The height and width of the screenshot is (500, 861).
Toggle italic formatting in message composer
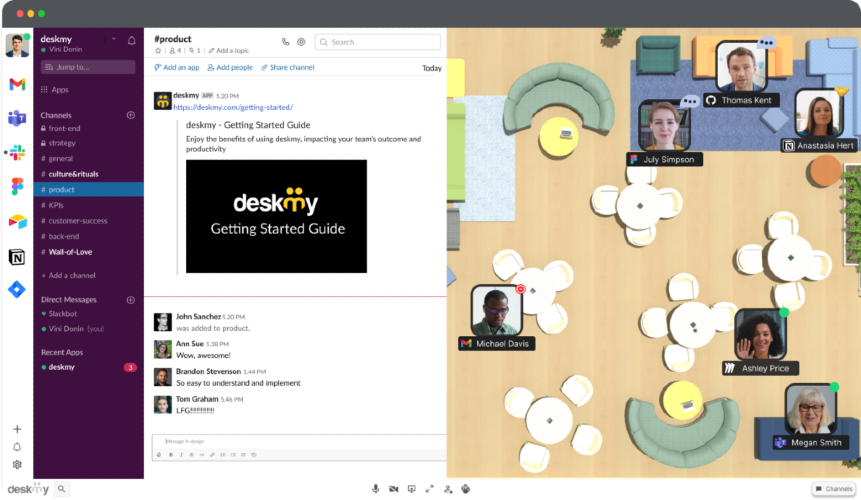coord(181,454)
